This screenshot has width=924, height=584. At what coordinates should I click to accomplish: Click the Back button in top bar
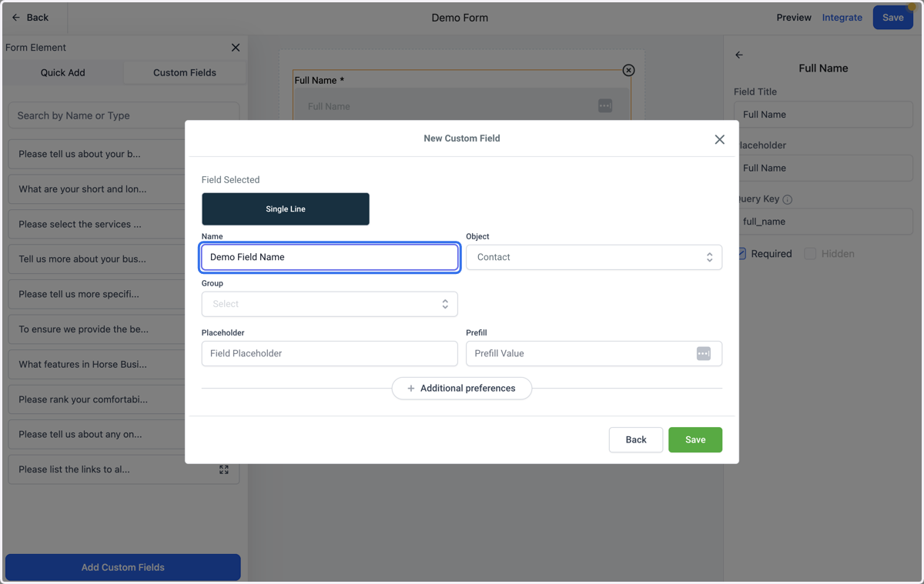click(30, 17)
